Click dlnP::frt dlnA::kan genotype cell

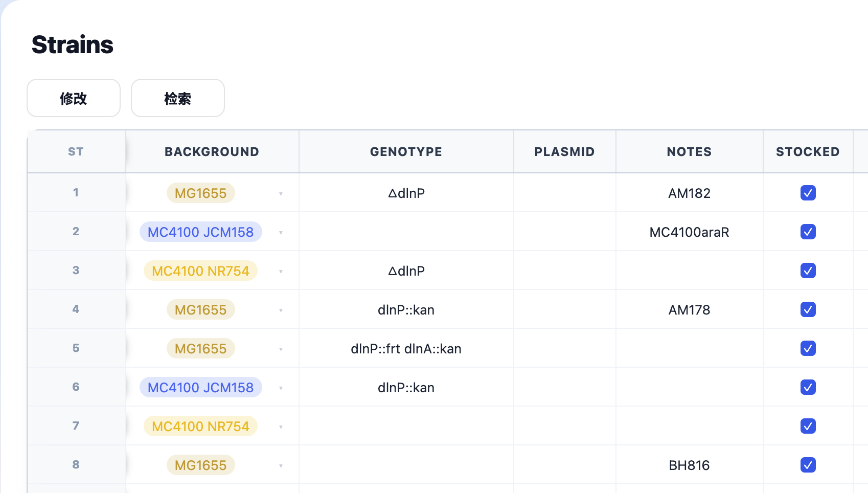point(406,348)
